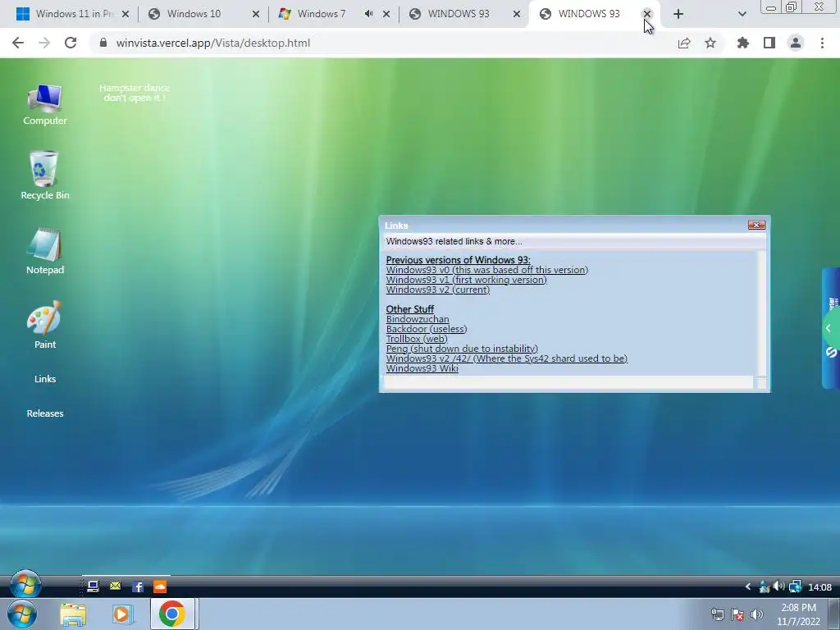Bookmark this page with the star
The image size is (840, 630).
coord(710,43)
